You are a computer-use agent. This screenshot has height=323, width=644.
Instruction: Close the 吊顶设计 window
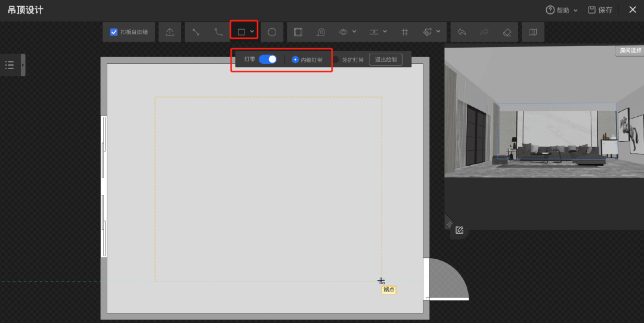coord(633,10)
